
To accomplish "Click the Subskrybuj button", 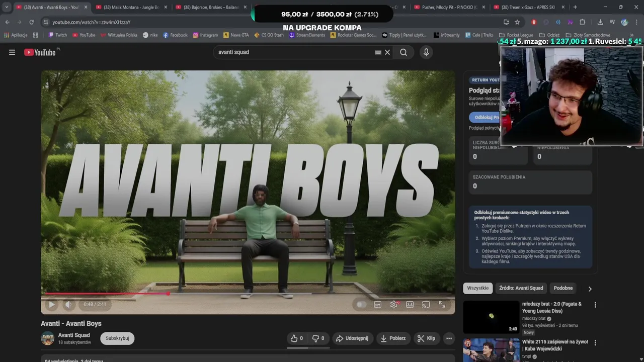I will click(117, 338).
